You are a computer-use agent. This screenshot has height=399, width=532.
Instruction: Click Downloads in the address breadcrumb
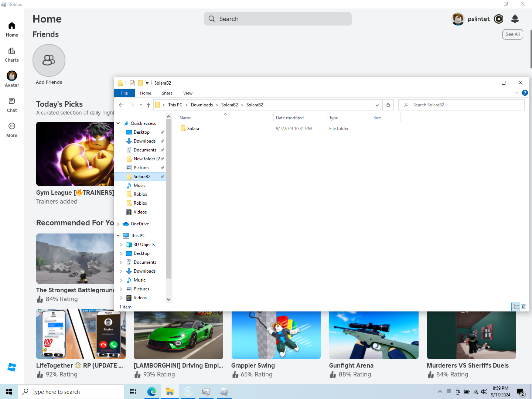pyautogui.click(x=202, y=105)
